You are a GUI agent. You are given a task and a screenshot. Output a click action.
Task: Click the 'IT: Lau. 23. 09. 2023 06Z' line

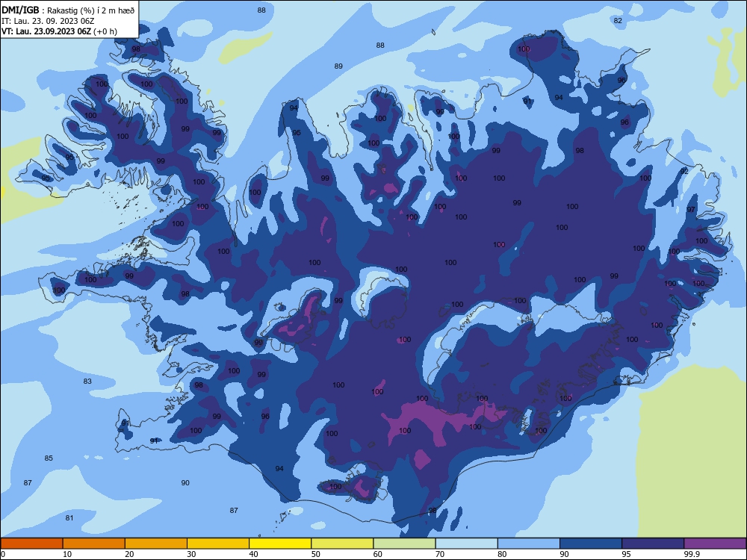point(48,21)
